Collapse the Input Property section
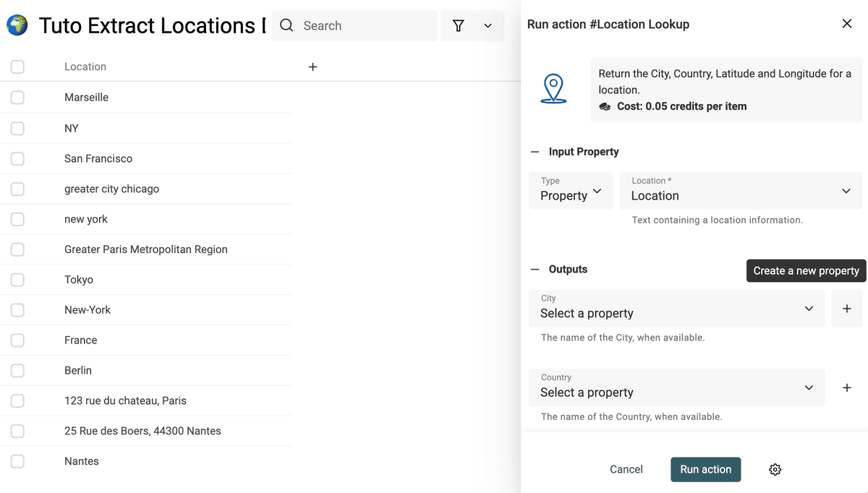The height and width of the screenshot is (493, 868). coord(535,152)
